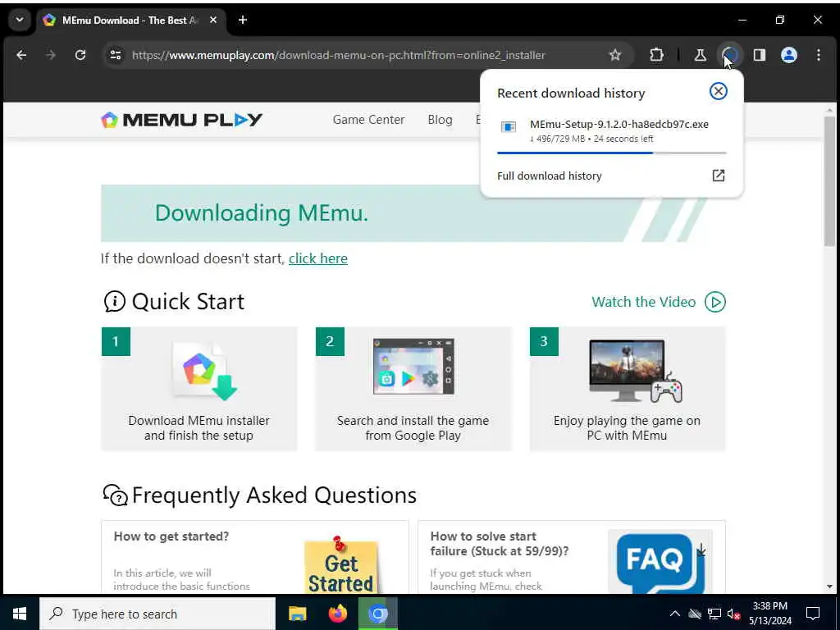Viewport: 840px width, 630px height.
Task: Click the download progress bar
Action: coord(611,153)
